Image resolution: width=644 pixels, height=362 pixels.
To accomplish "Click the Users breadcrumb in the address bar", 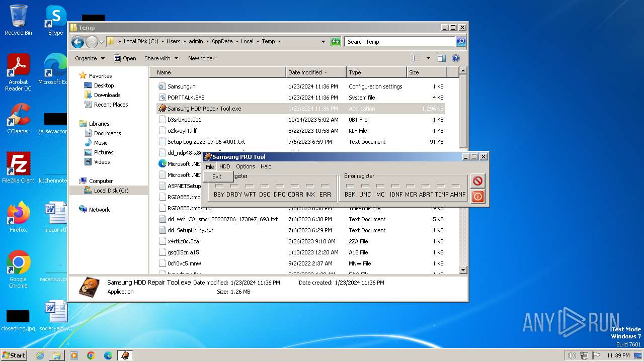I will (x=174, y=42).
